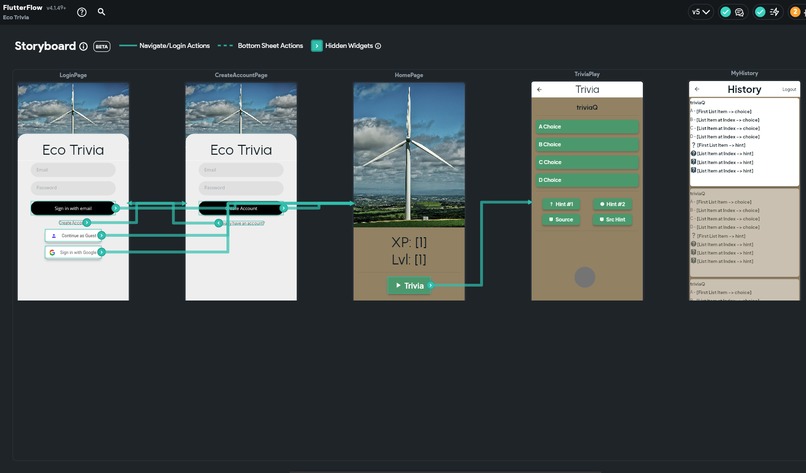The image size is (806, 473).
Task: Select the Trivia play button on HomePage
Action: click(409, 285)
